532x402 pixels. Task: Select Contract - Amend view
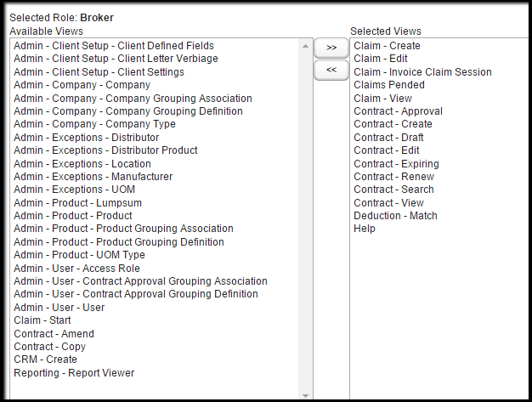(54, 334)
